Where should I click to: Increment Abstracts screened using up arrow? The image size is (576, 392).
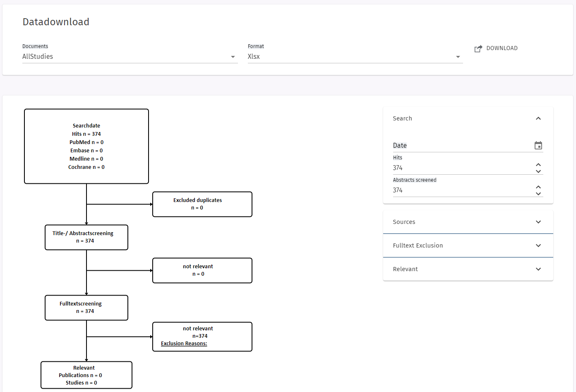[538, 187]
